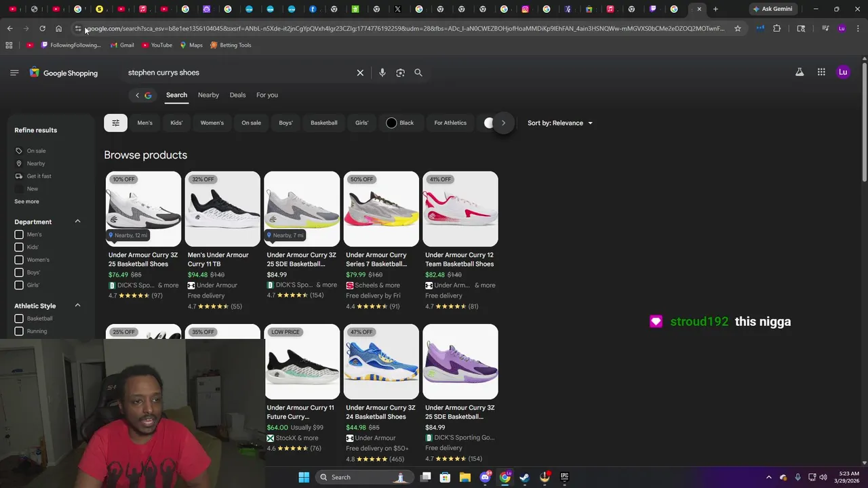Expand See more refine options
Viewport: 868px width, 488px height.
click(x=26, y=201)
